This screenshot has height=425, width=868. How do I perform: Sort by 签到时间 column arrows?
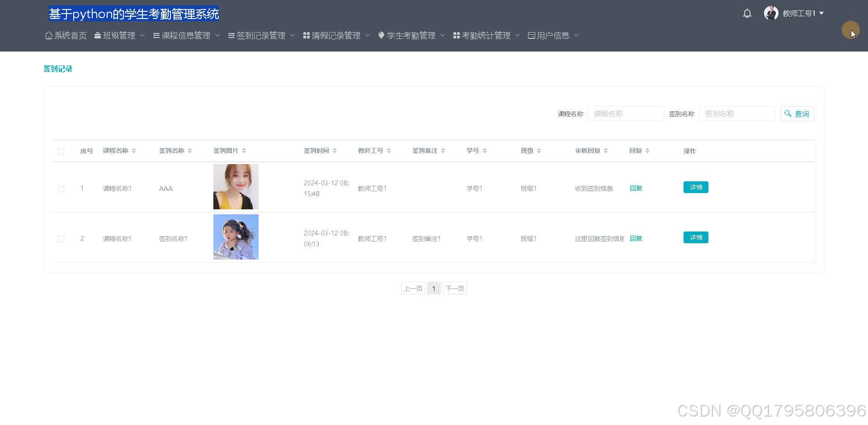(x=335, y=151)
